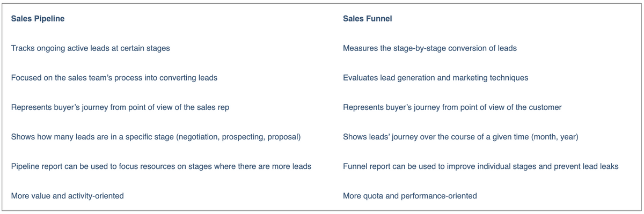Click the Sales Pipeline column header

tap(38, 19)
